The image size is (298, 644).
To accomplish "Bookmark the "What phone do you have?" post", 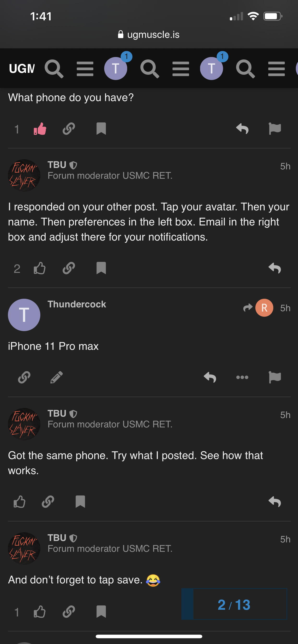I will tap(101, 129).
